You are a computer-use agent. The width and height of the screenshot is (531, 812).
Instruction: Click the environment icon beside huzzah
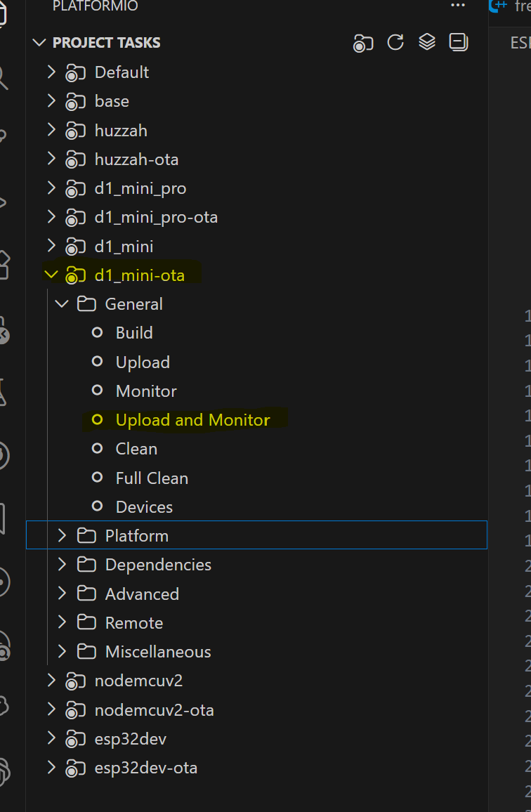click(x=75, y=131)
